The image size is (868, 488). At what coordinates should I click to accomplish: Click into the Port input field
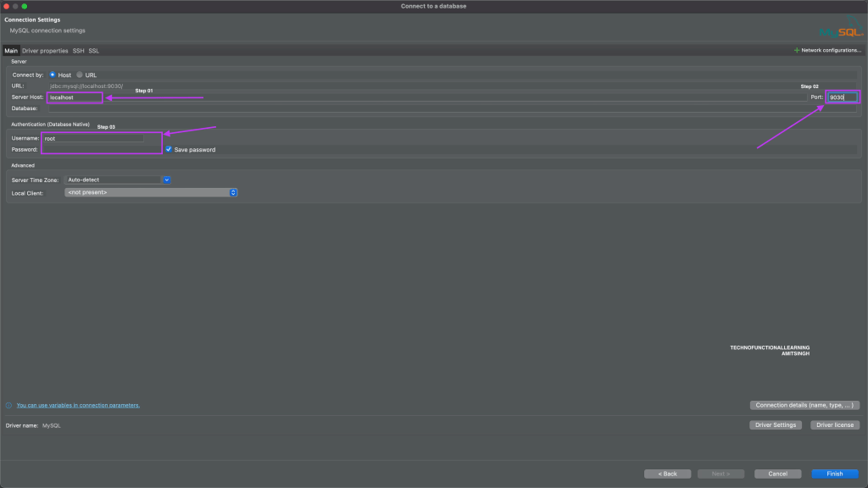(x=842, y=97)
